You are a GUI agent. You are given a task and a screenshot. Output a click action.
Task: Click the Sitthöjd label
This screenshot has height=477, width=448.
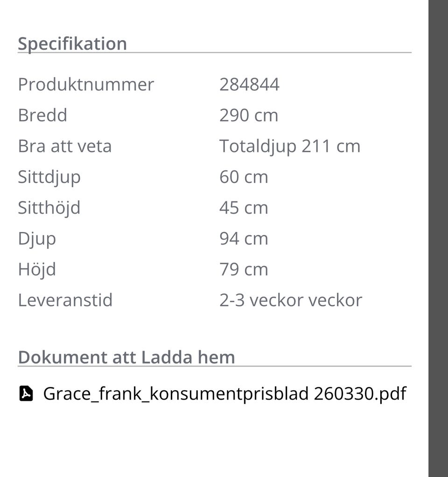[x=49, y=208]
